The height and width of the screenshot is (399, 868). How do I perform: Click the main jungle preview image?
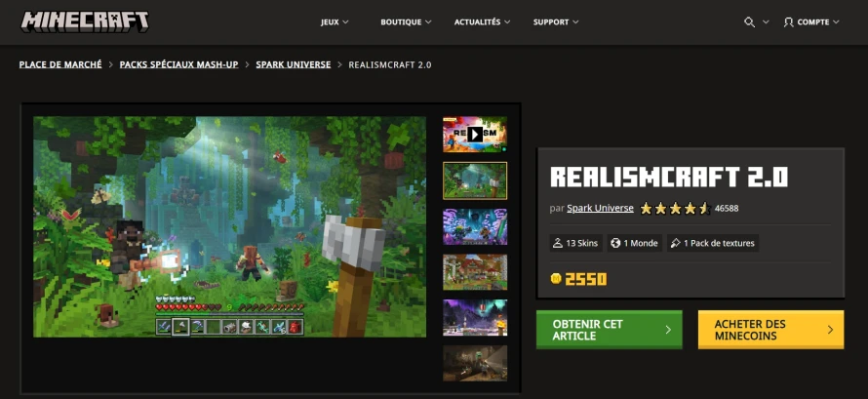[x=230, y=226]
